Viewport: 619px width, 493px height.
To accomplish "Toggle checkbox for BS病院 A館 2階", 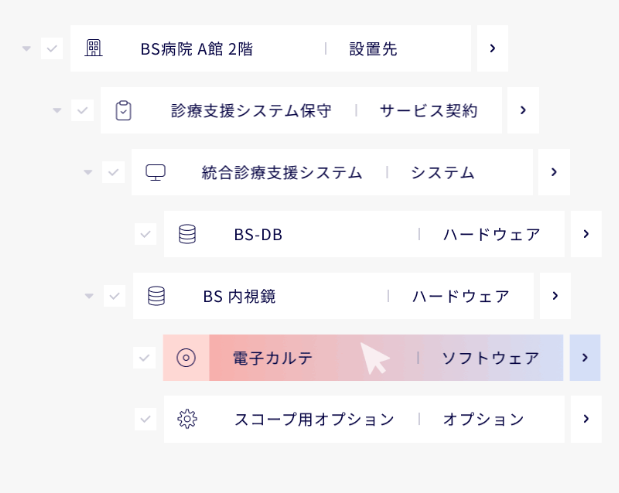I will point(52,48).
